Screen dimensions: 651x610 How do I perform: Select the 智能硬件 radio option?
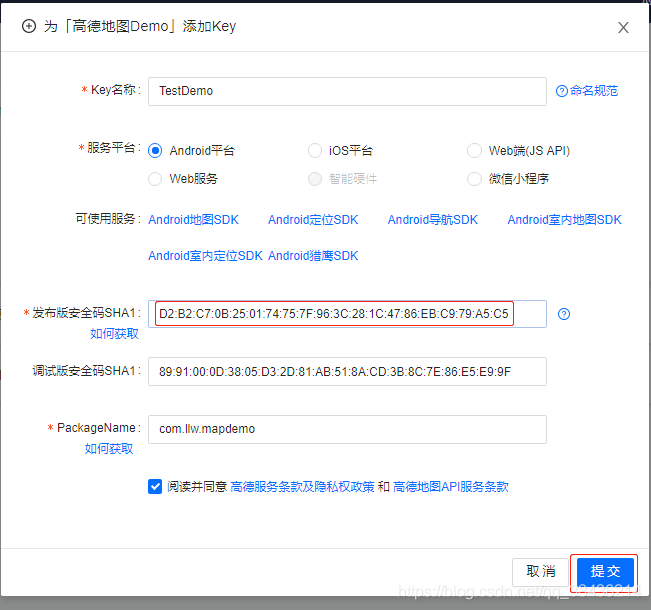[315, 179]
